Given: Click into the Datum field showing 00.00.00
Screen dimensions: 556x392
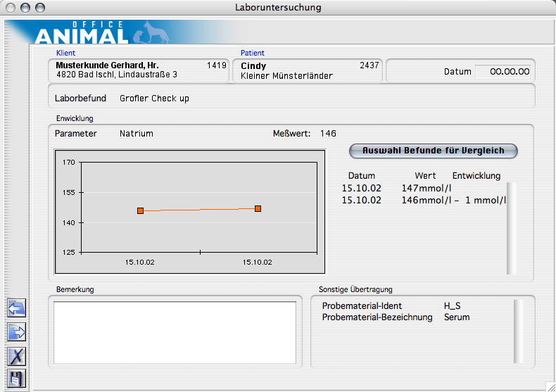Looking at the screenshot, I should 503,72.
